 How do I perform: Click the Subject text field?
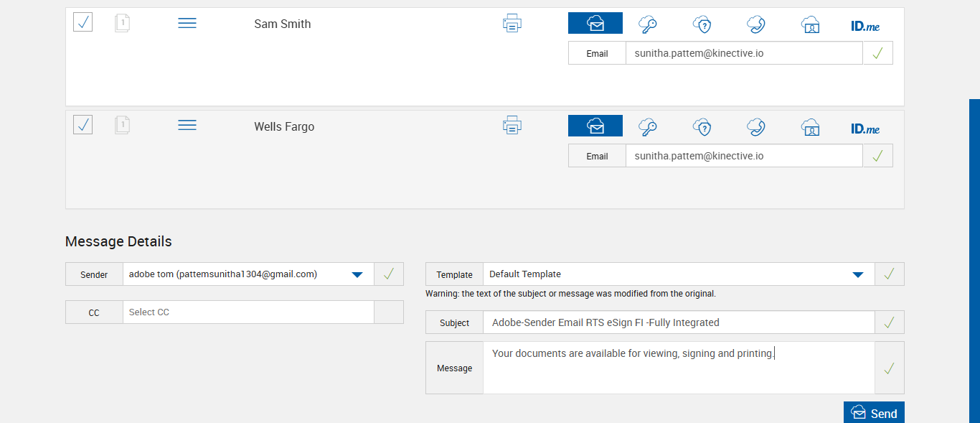coord(678,322)
